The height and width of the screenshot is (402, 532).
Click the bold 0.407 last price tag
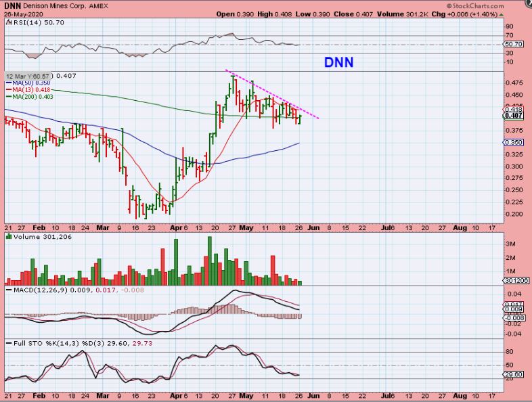click(513, 116)
